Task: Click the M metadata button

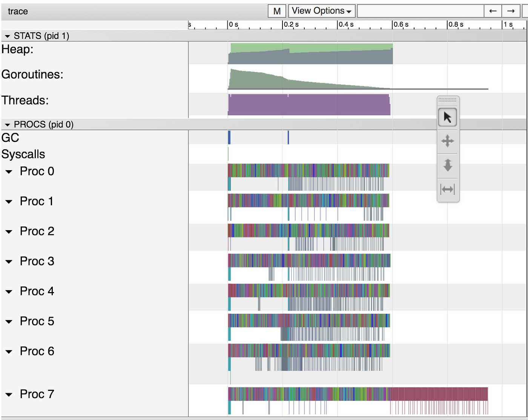Action: (277, 11)
